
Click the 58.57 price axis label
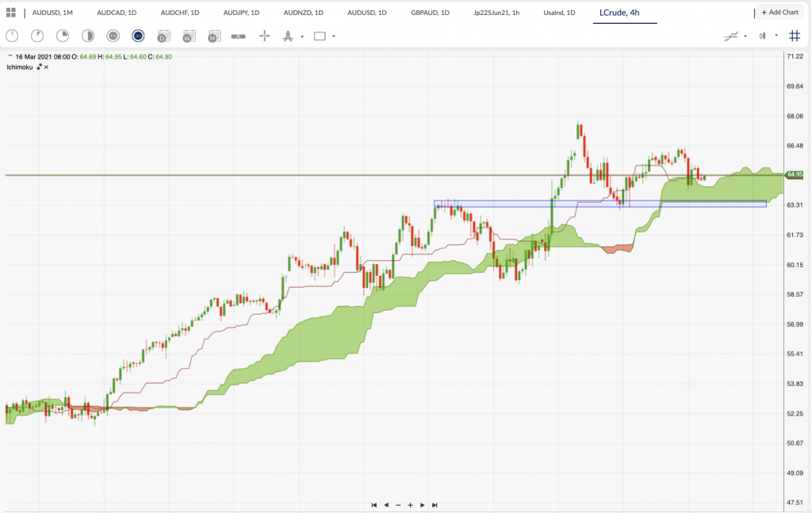pos(795,294)
